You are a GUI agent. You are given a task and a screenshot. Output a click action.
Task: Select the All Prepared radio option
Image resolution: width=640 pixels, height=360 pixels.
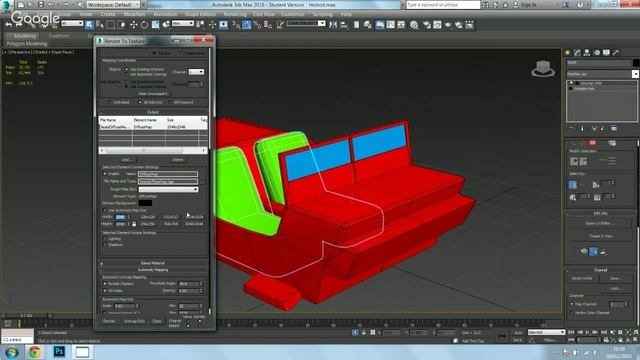pyautogui.click(x=171, y=102)
